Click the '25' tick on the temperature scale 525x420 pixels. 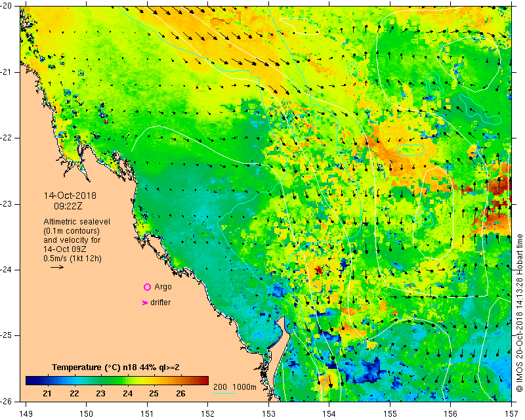[154, 394]
